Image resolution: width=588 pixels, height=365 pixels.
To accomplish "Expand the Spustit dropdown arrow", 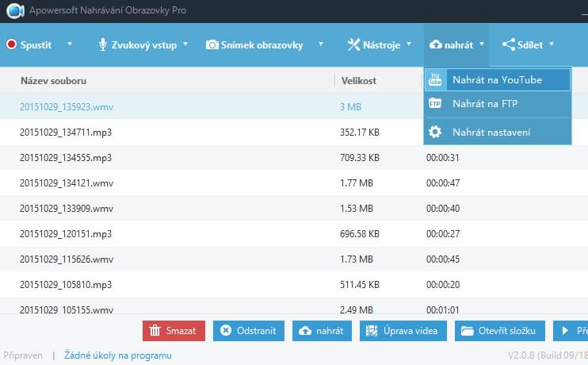I will (x=70, y=44).
